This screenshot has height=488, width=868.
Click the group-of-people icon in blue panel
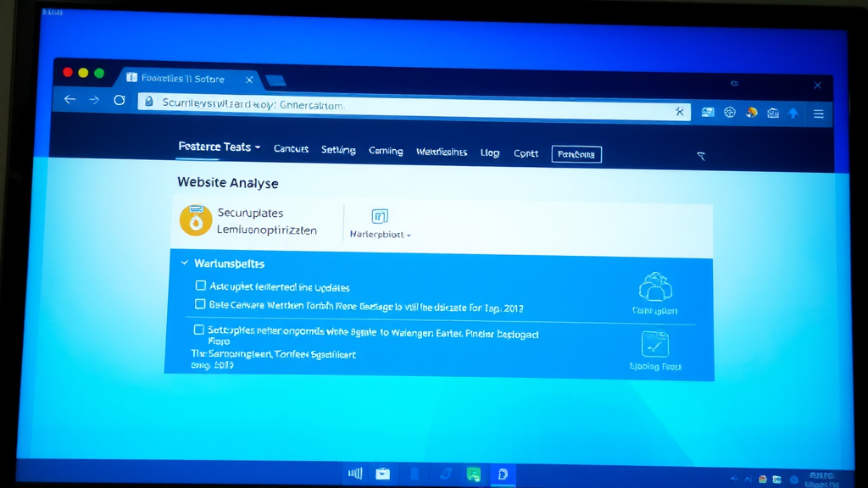pyautogui.click(x=654, y=287)
